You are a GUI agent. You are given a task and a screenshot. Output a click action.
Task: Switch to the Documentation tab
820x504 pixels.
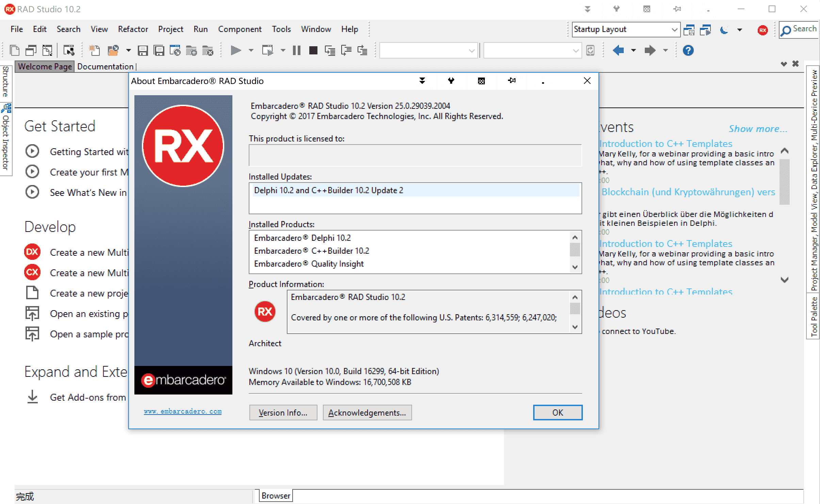(105, 66)
